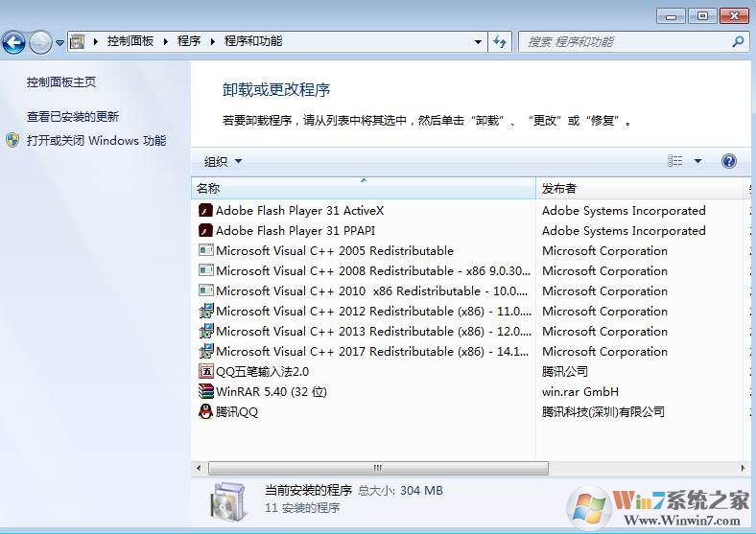756x534 pixels.
Task: Click the QQ五笔输入法2.0 icon
Action: pyautogui.click(x=206, y=371)
